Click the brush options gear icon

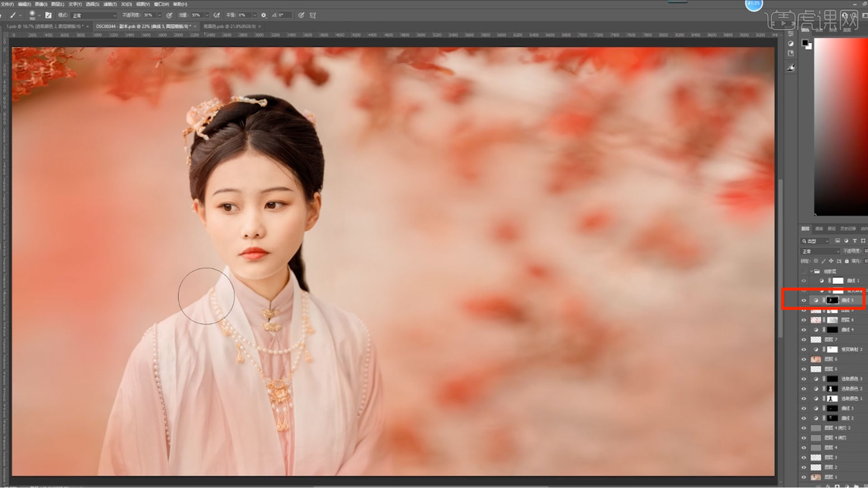pyautogui.click(x=264, y=15)
